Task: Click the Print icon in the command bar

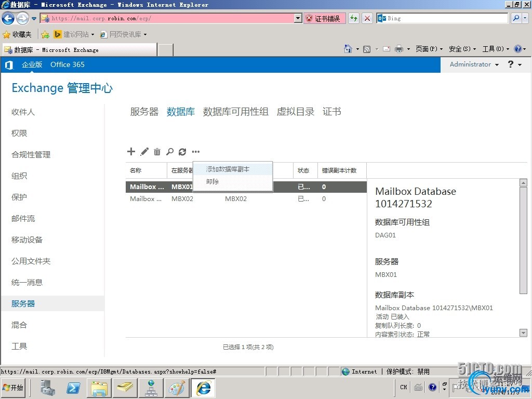Action: point(399,49)
